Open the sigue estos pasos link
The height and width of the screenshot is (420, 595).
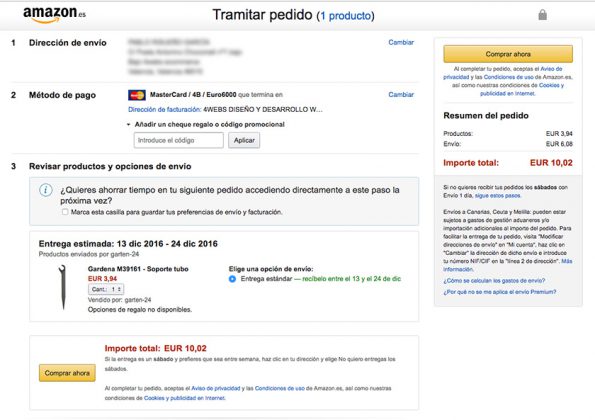coord(497,196)
